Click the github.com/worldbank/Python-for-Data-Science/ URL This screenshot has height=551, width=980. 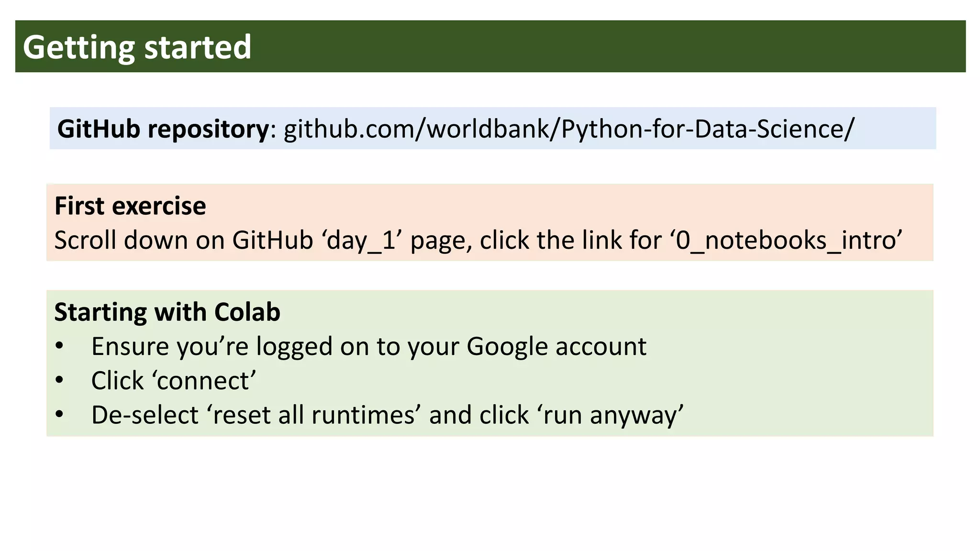click(x=568, y=129)
